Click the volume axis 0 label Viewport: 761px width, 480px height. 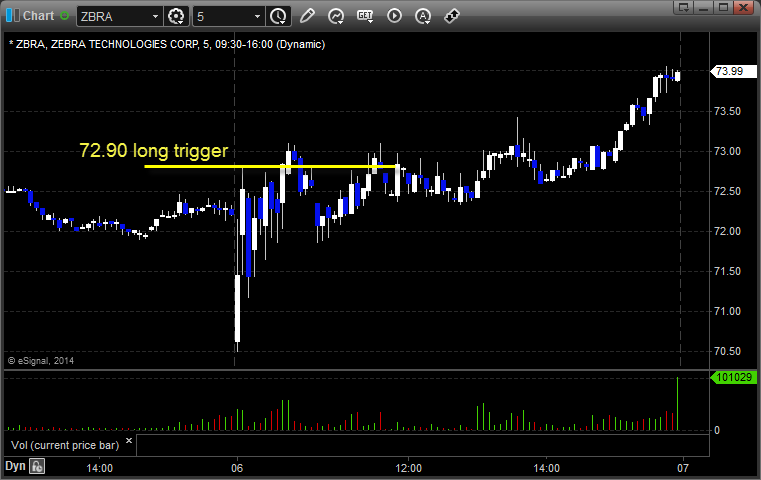click(717, 430)
